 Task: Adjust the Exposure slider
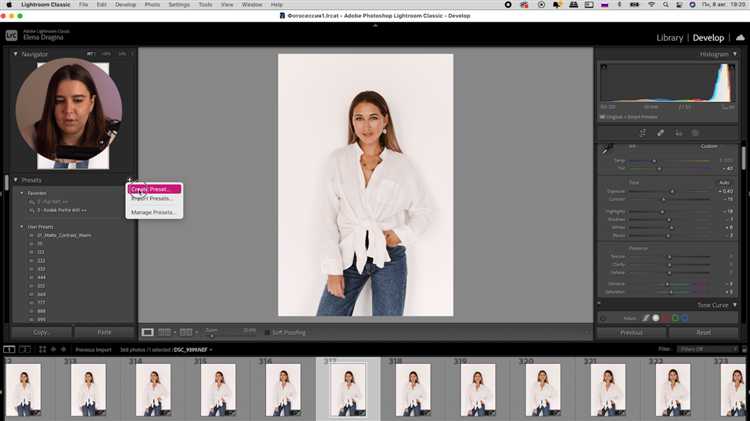tap(672, 190)
